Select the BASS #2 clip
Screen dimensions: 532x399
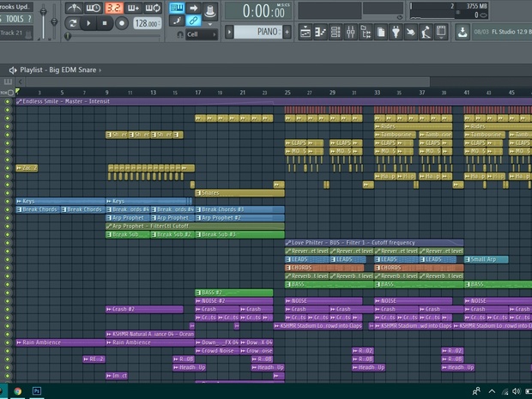click(234, 293)
